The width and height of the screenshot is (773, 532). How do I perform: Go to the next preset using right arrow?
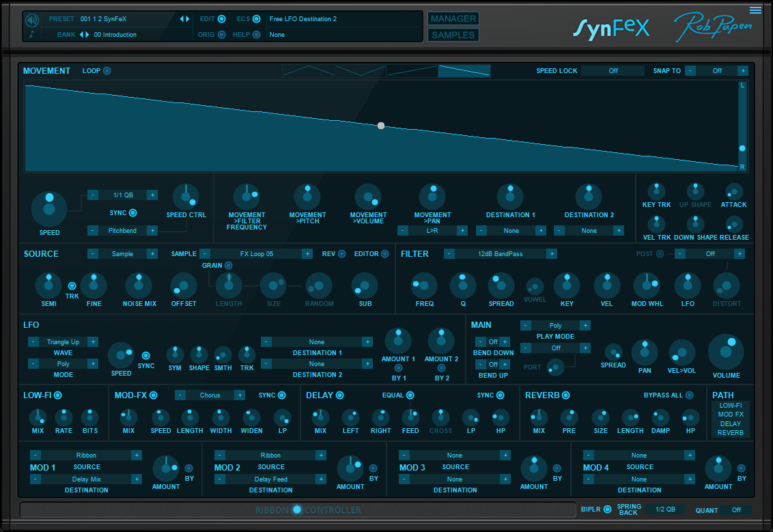187,18
